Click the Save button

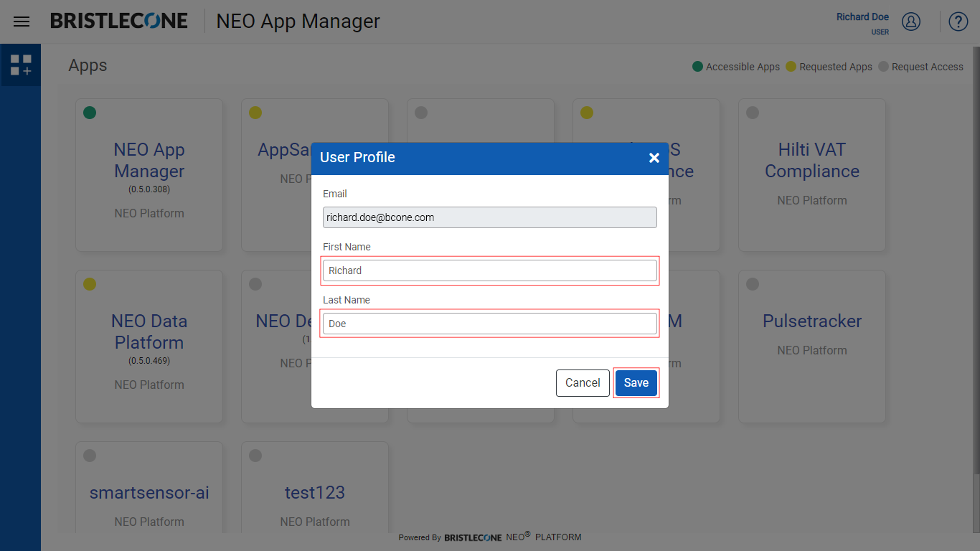pyautogui.click(x=636, y=383)
